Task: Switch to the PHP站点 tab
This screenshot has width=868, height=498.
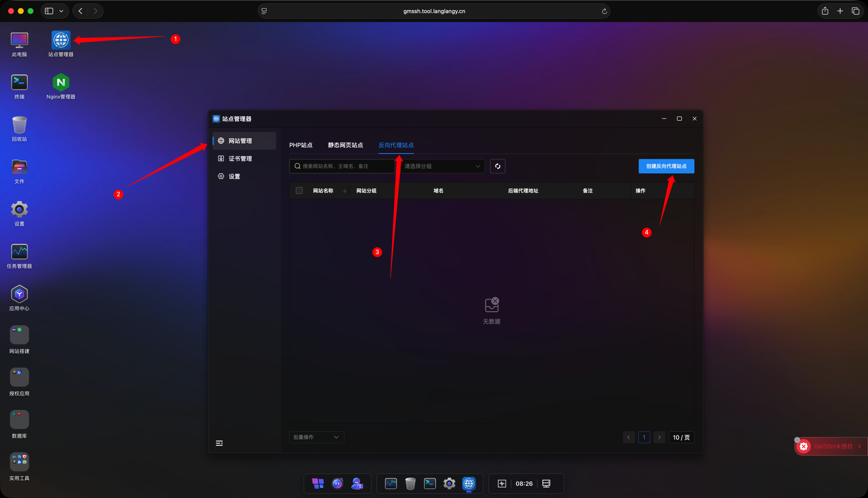Action: [300, 145]
